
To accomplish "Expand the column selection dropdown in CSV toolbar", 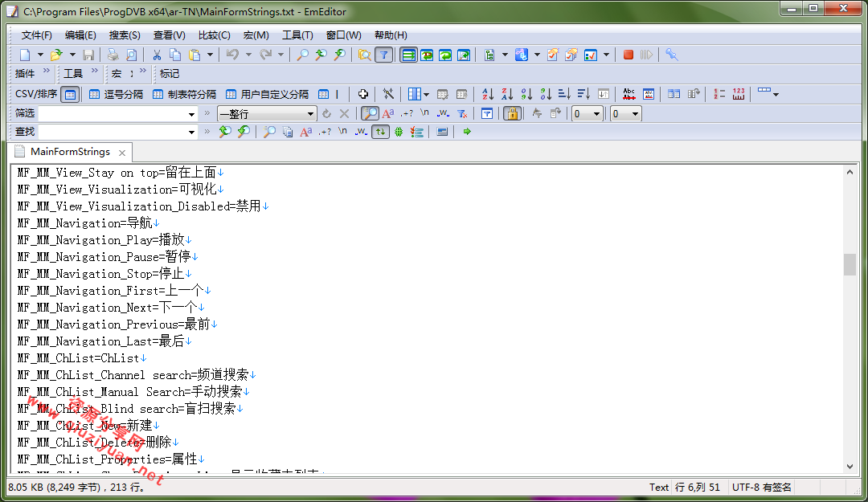I will [x=426, y=95].
